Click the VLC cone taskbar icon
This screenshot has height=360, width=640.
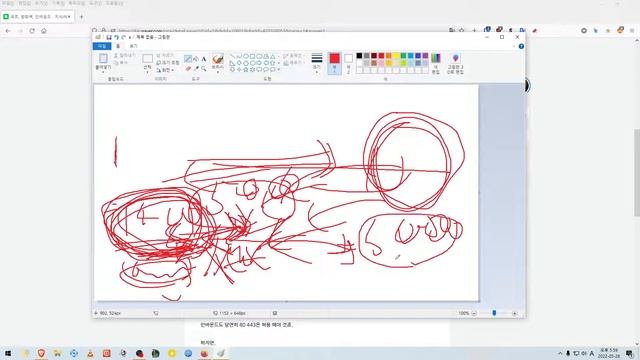(90, 353)
